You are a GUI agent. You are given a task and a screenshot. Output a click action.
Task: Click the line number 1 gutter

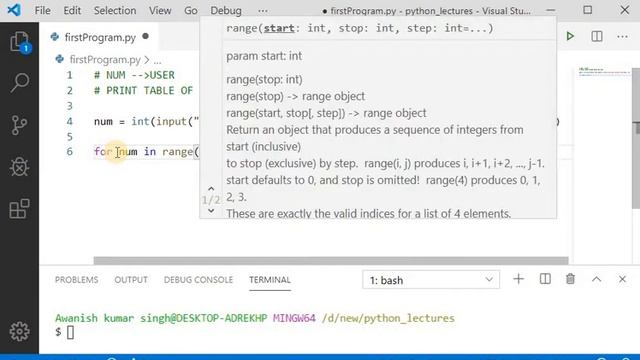tap(69, 75)
